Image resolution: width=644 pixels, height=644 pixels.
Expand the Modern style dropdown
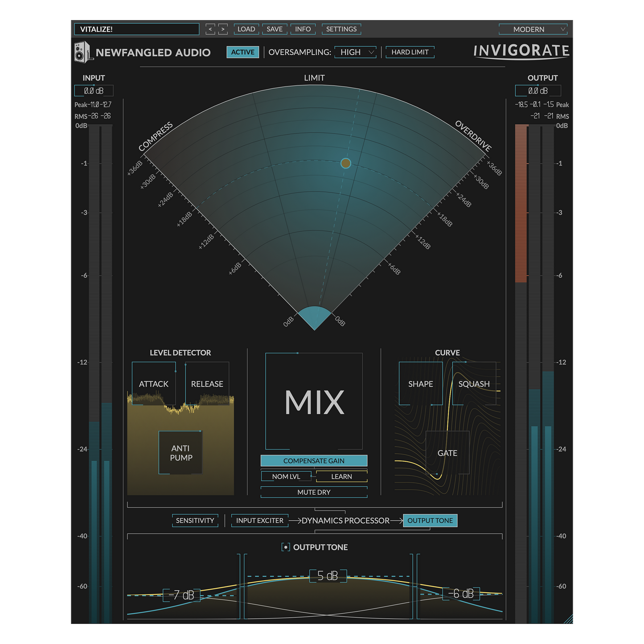coord(533,29)
